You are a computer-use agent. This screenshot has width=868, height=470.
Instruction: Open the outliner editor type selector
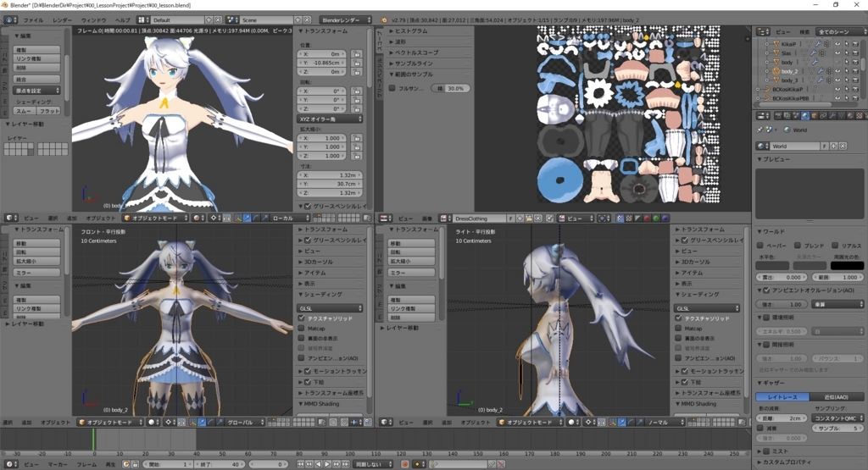[x=764, y=31]
